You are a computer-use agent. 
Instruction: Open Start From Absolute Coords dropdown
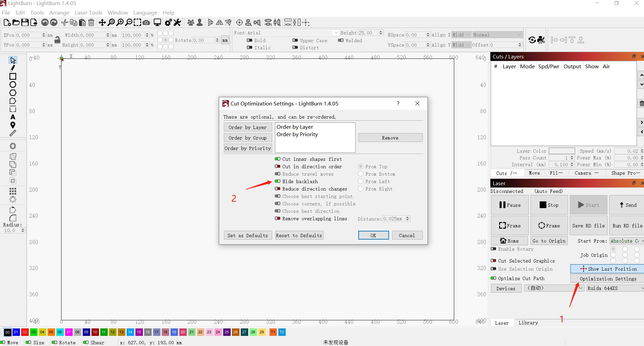click(627, 241)
